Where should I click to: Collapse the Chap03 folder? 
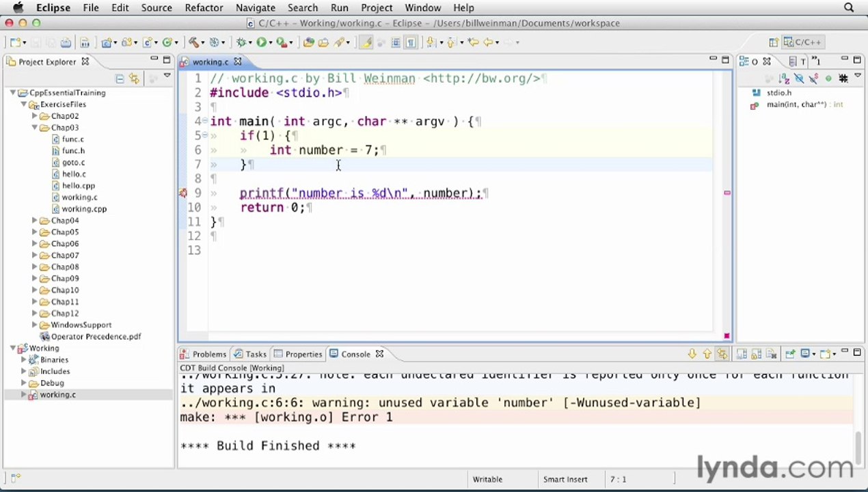coord(35,128)
